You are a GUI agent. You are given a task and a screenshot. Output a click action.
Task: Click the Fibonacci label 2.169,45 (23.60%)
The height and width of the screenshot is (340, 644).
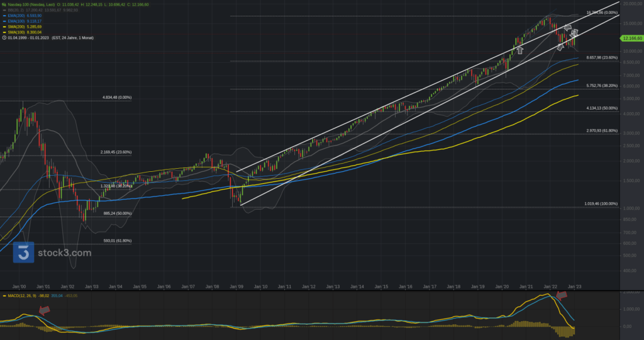click(116, 152)
